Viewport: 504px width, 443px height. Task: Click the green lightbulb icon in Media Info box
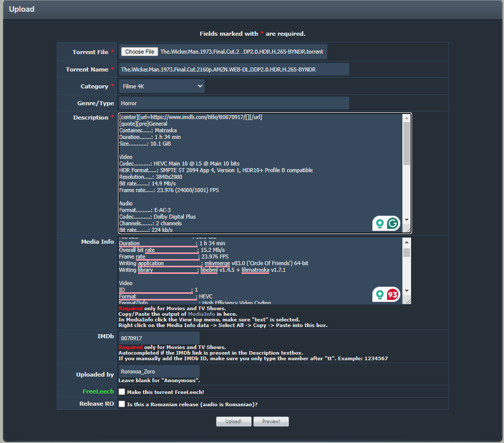pyautogui.click(x=380, y=294)
